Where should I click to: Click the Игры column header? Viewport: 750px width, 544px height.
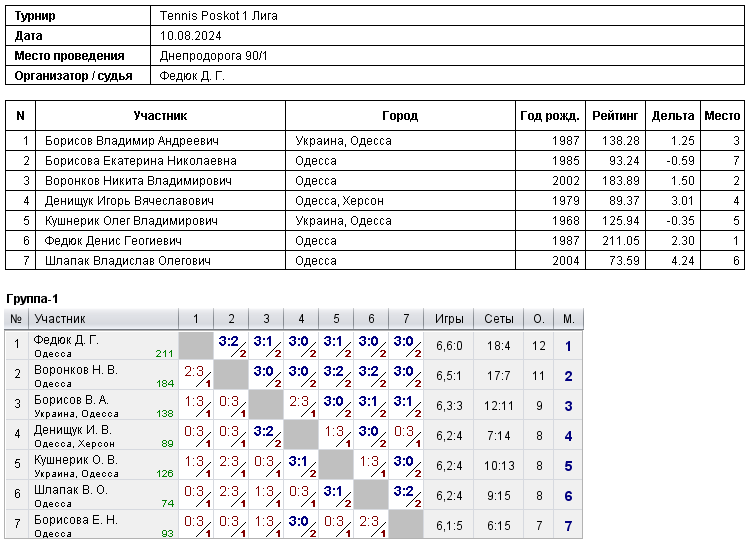(449, 319)
